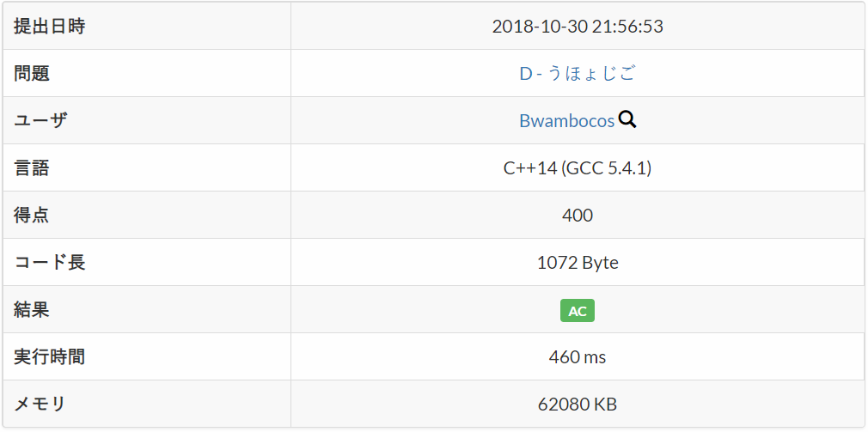Open the Bwambocos user profile link
Viewport: 868px width, 432px height.
click(566, 121)
